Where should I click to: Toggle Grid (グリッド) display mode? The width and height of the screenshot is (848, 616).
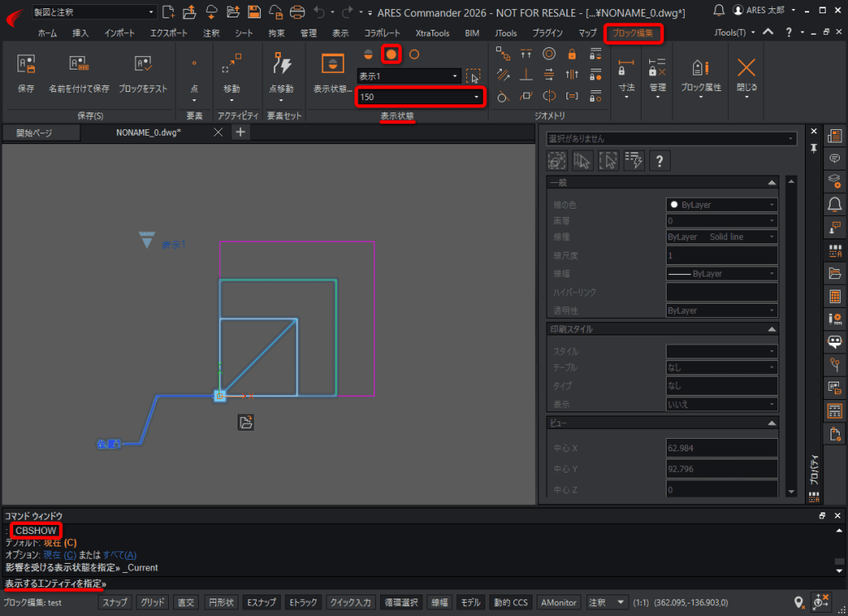(x=152, y=602)
